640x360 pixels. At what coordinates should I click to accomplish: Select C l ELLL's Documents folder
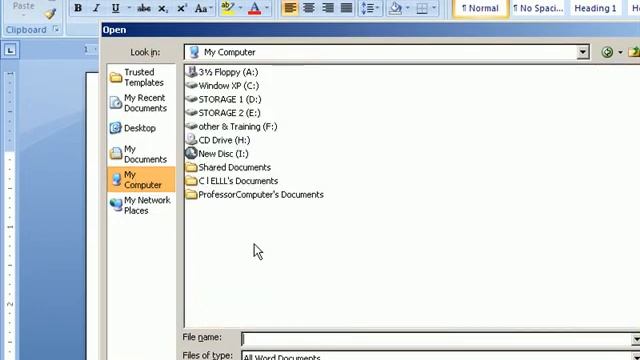pyautogui.click(x=232, y=181)
